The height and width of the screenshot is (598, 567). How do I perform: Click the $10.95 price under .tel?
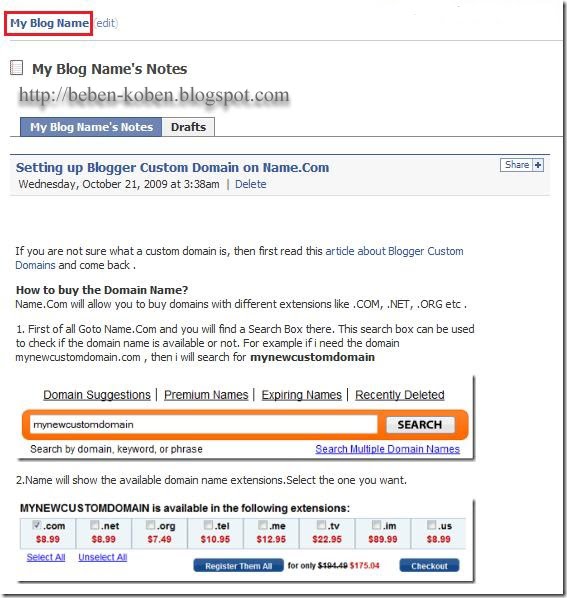(x=215, y=539)
